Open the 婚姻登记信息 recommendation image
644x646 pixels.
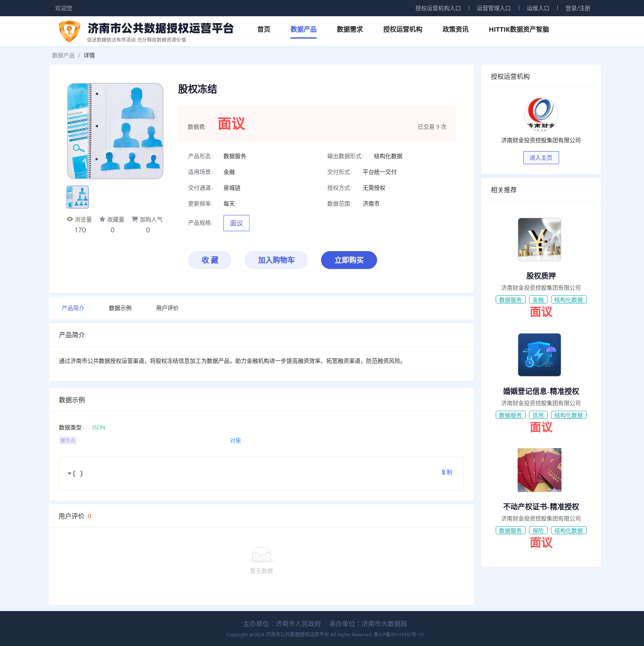click(x=540, y=355)
